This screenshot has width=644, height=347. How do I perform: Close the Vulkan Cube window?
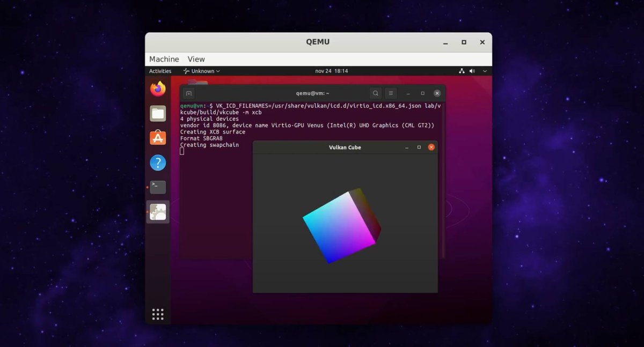pyautogui.click(x=431, y=147)
